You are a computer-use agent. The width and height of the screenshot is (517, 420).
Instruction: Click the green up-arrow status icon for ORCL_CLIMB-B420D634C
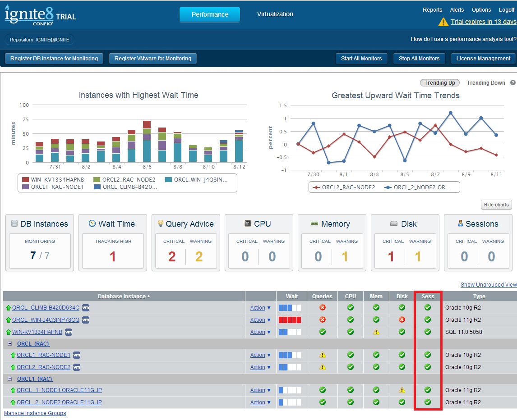9,308
